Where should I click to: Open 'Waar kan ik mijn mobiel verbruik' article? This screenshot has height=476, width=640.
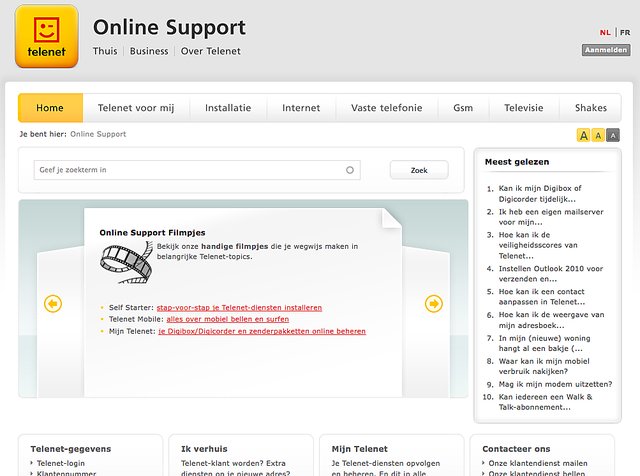544,366
